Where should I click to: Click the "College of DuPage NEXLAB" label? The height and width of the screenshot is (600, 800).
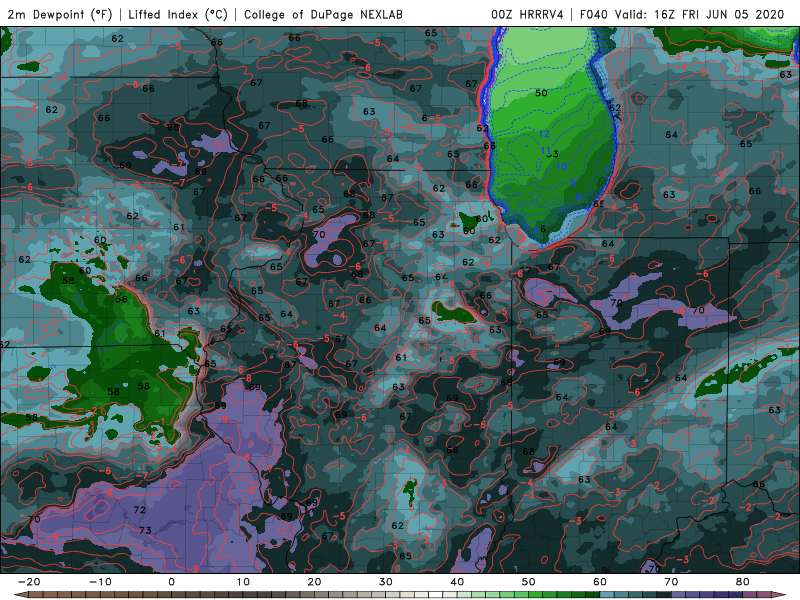pos(323,14)
